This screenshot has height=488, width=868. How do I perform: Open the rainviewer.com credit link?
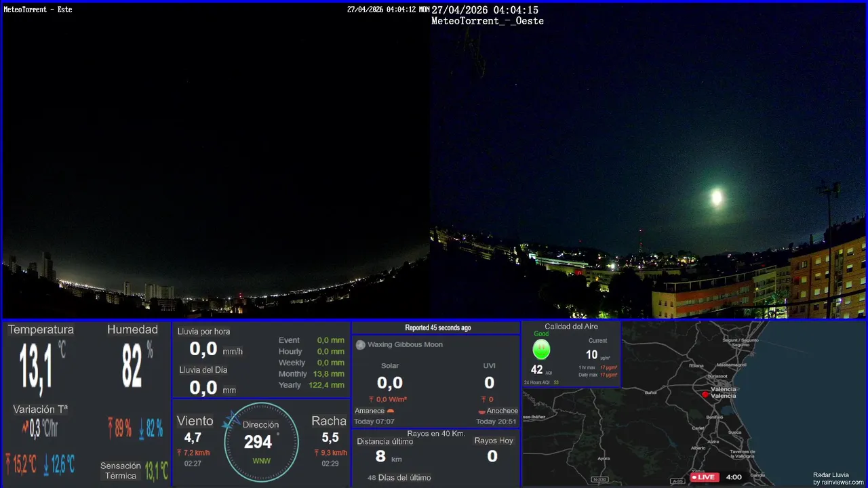pyautogui.click(x=838, y=483)
